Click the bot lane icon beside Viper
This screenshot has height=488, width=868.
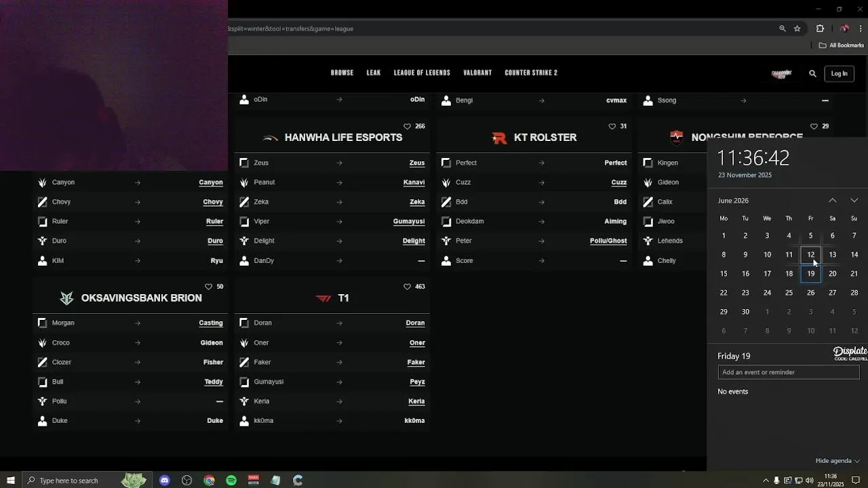click(244, 222)
